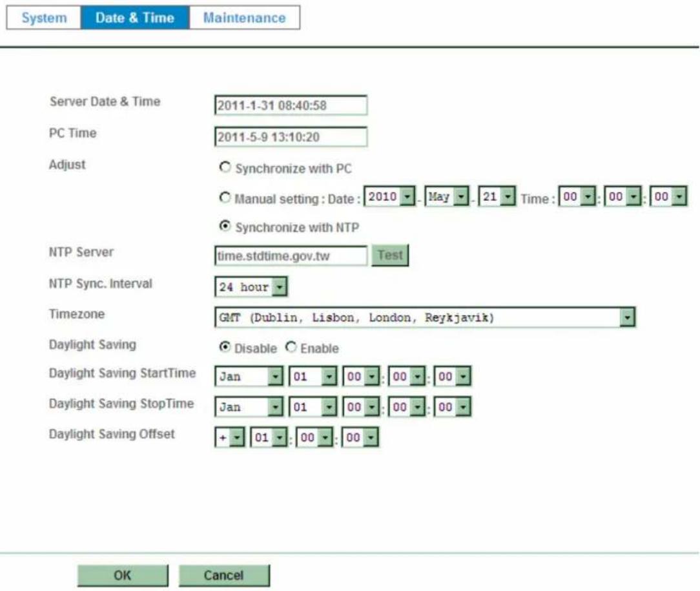
Task: Switch to the System tab
Action: (44, 18)
